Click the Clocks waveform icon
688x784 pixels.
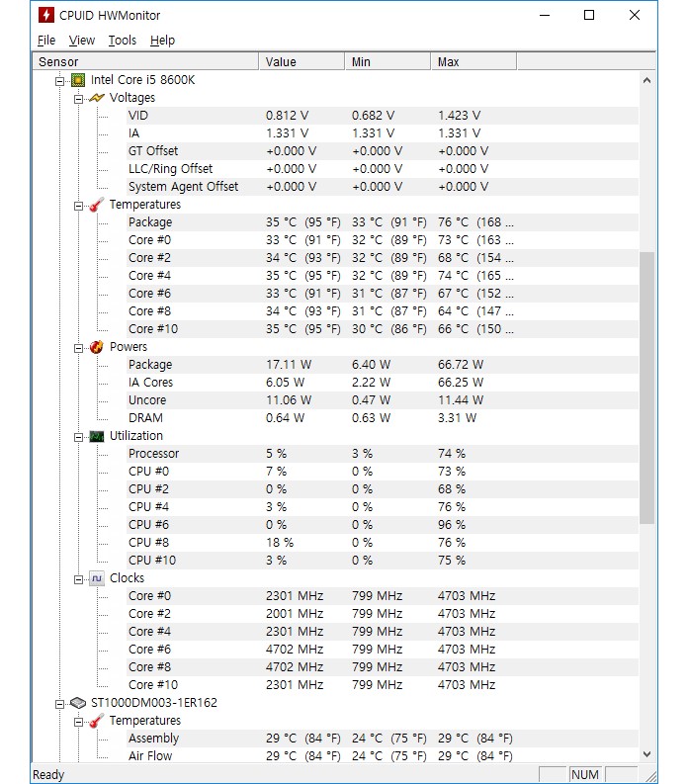[97, 578]
